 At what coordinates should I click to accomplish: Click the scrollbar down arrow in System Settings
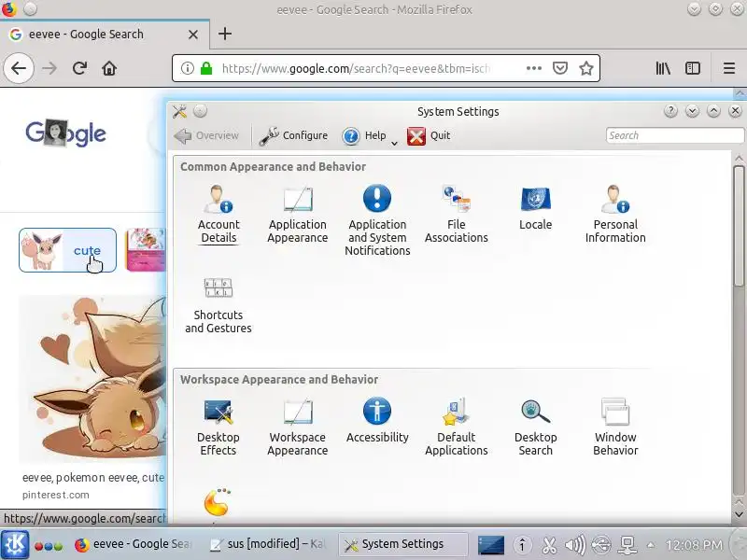tap(739, 514)
